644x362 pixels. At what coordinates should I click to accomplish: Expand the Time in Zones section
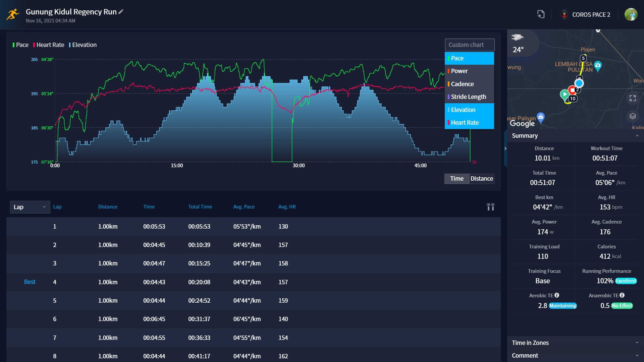(637, 343)
